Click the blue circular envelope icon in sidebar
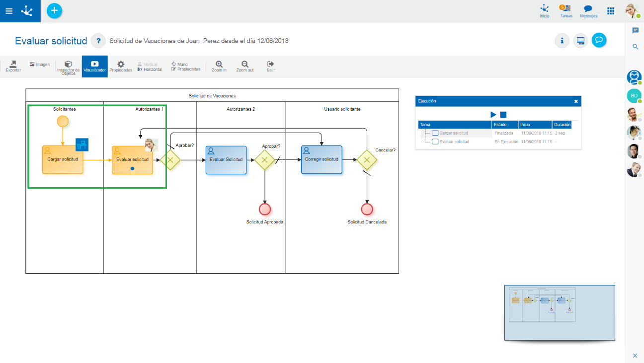Screen dimensions: 644x363 (x=634, y=77)
